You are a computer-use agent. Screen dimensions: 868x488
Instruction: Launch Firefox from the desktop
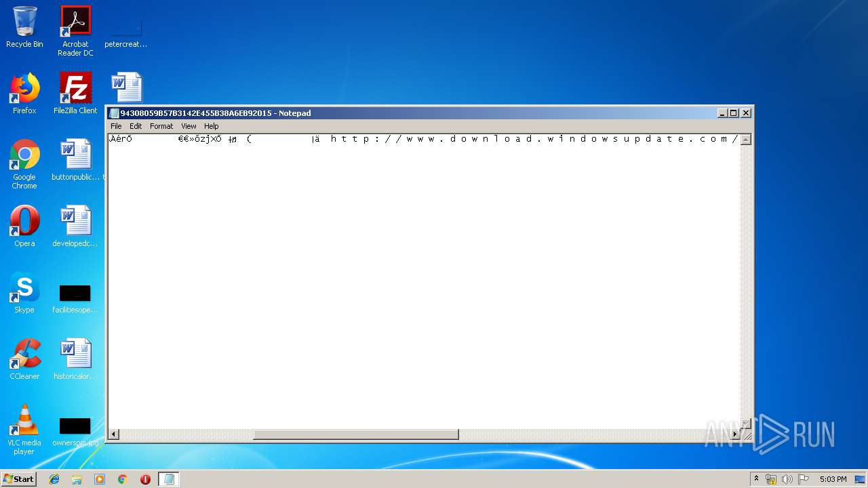pyautogui.click(x=24, y=94)
